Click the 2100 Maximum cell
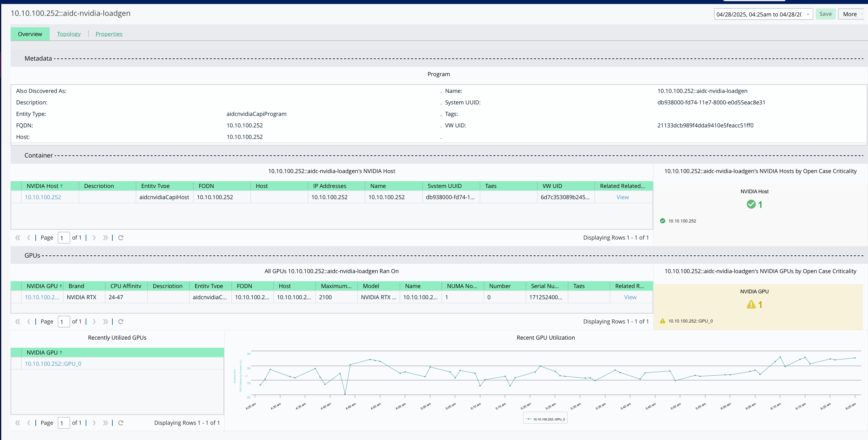 [x=336, y=297]
